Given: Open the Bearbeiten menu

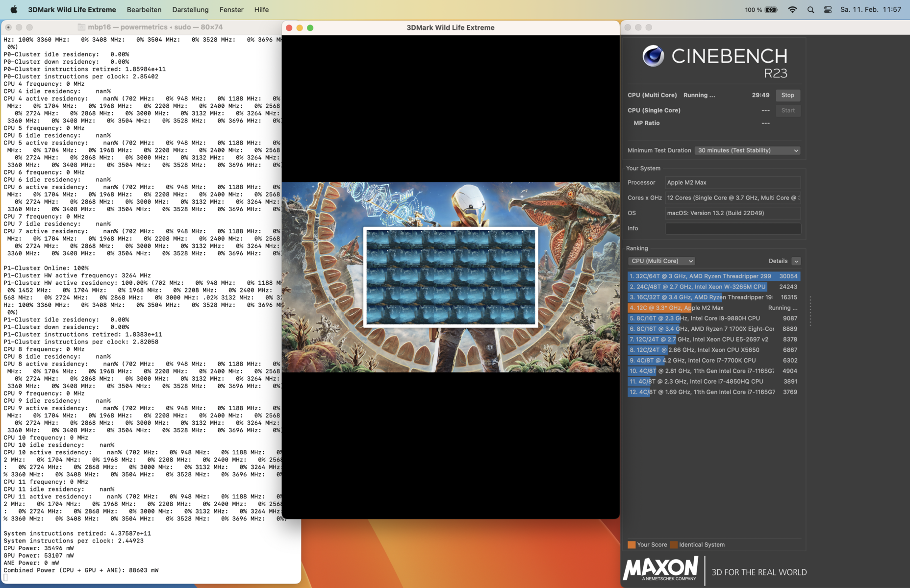Looking at the screenshot, I should coord(144,9).
